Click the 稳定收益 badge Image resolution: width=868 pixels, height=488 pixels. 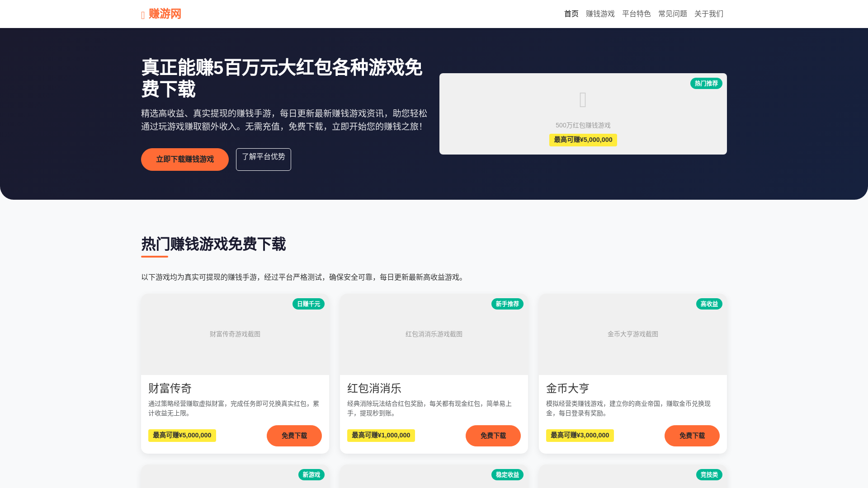point(507,475)
